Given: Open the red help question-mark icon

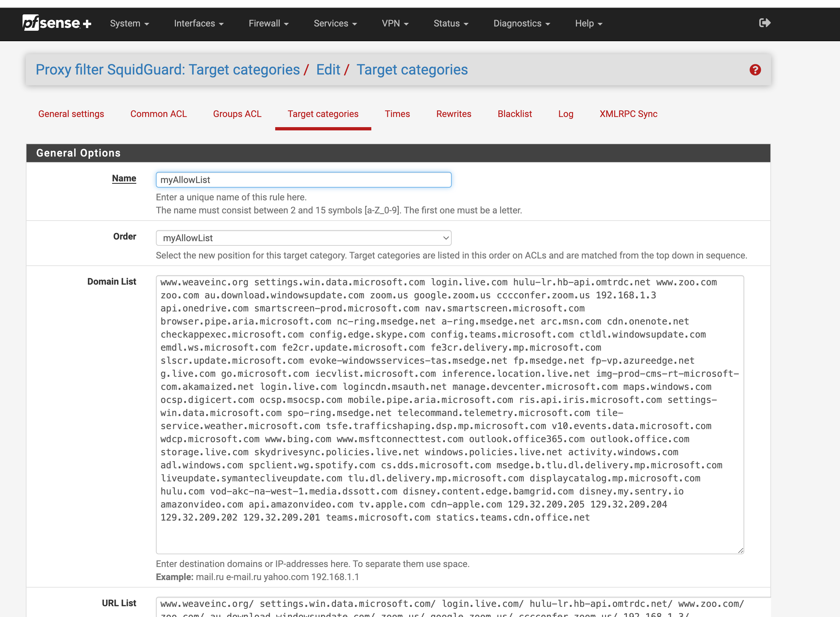Looking at the screenshot, I should [x=755, y=70].
